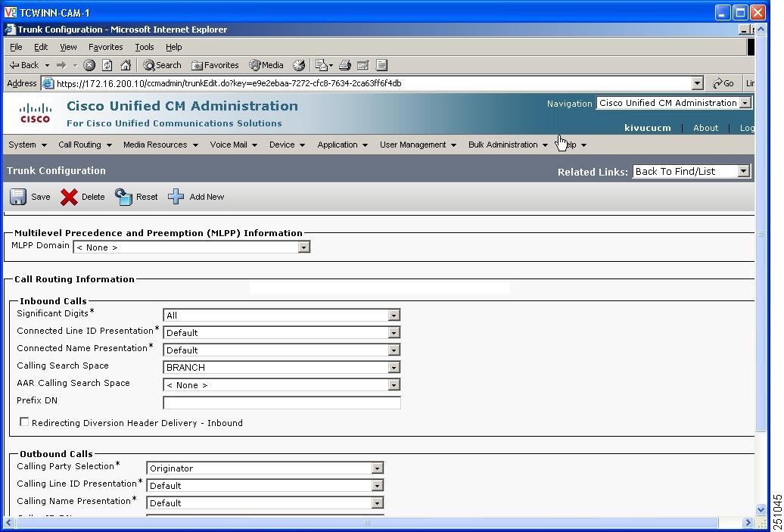Screen dimensions: 784x532
Task: Open Calling Search Space dropdown showing BRANCH
Action: (394, 368)
